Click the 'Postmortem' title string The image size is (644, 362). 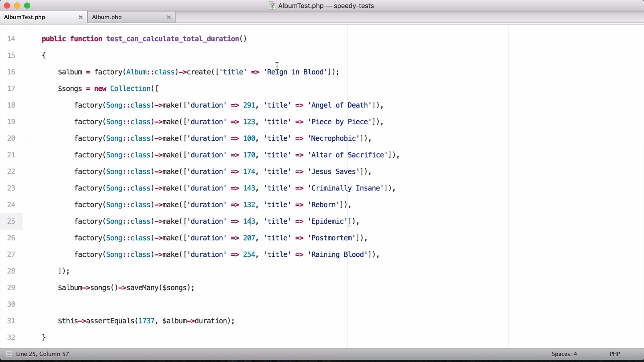point(331,238)
